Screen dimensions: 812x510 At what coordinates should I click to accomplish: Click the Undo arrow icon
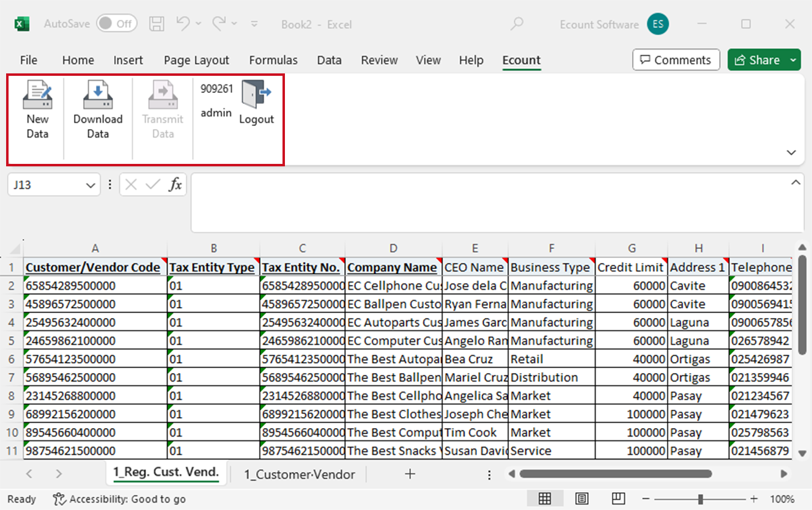pyautogui.click(x=183, y=24)
